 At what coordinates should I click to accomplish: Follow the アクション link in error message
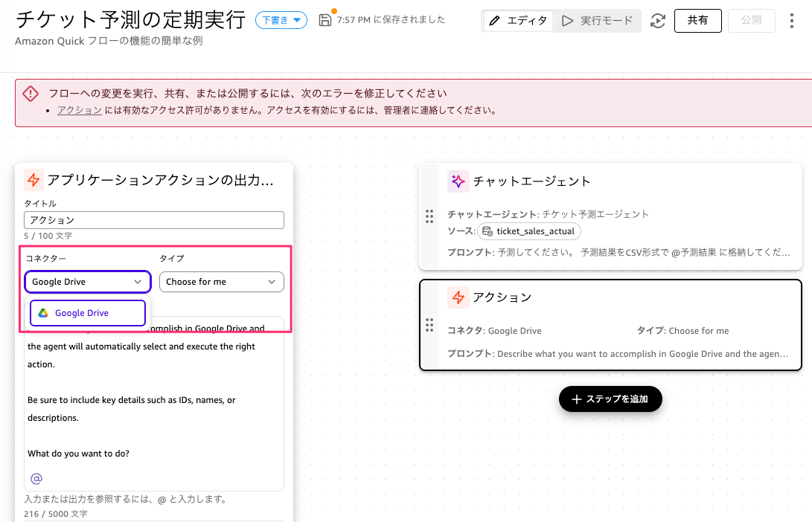point(79,110)
